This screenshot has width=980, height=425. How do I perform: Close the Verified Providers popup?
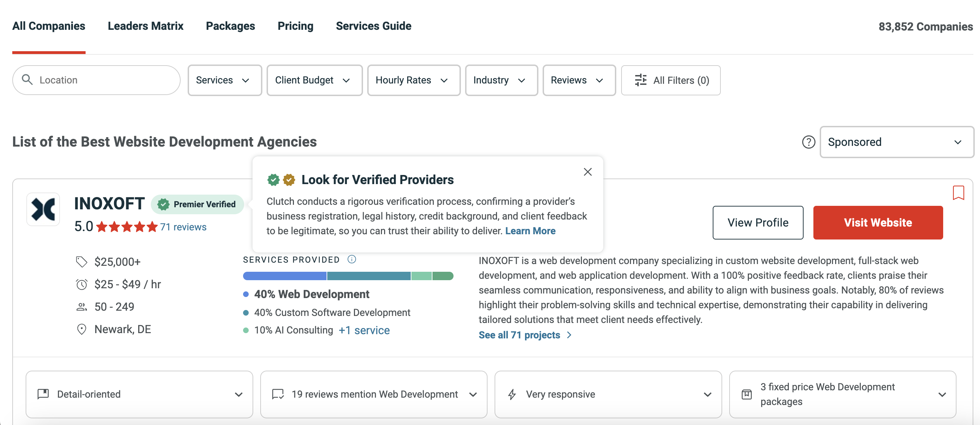pos(588,172)
